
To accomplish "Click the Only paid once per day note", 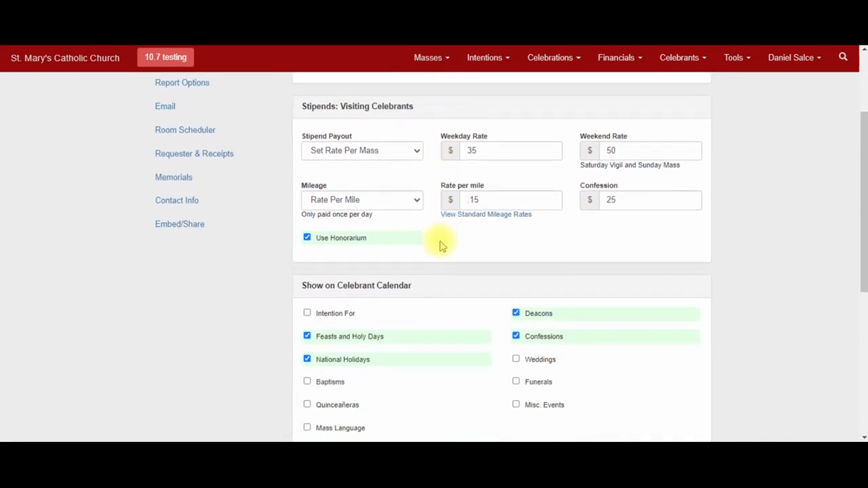I will click(x=337, y=214).
